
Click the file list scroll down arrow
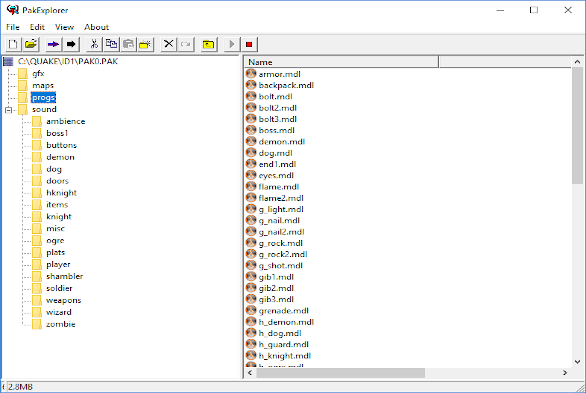point(577,362)
